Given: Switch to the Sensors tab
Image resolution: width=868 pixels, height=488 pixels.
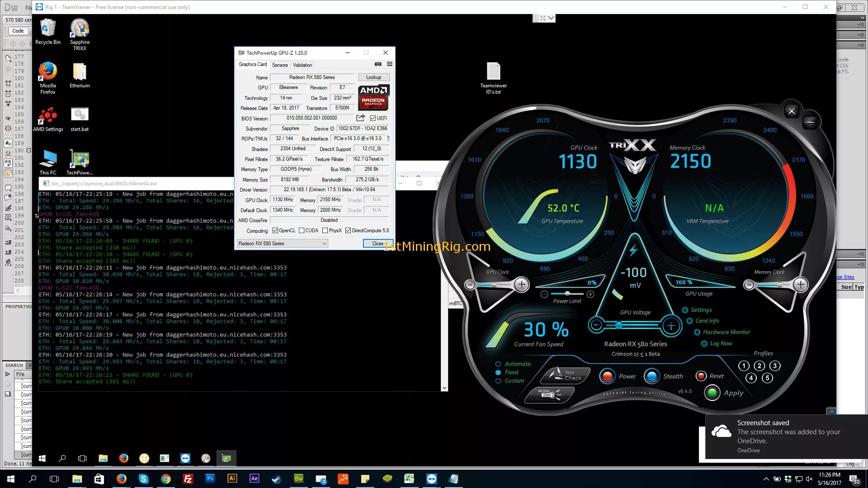Looking at the screenshot, I should (x=279, y=65).
